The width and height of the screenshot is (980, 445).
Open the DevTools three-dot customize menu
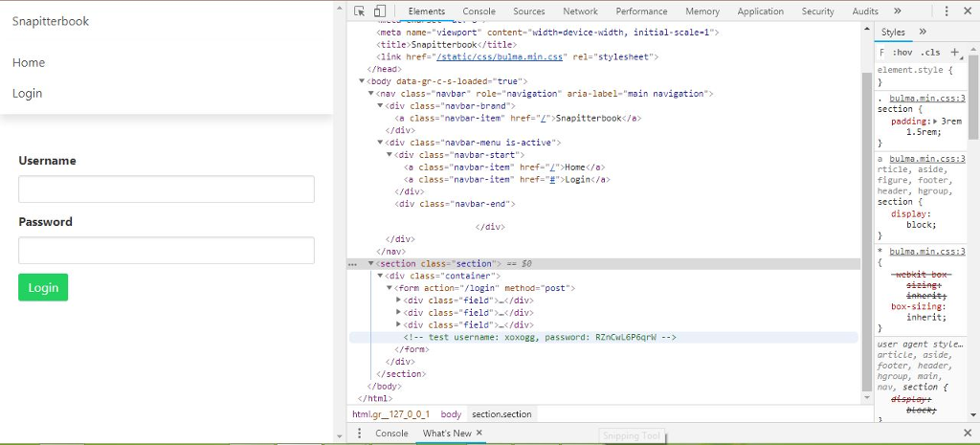click(947, 11)
